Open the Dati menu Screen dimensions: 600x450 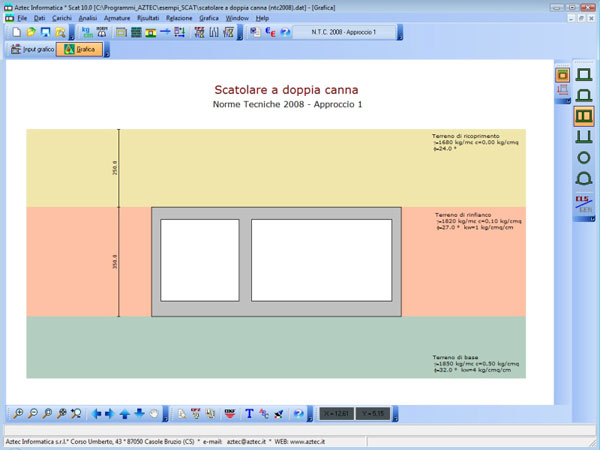tap(39, 18)
